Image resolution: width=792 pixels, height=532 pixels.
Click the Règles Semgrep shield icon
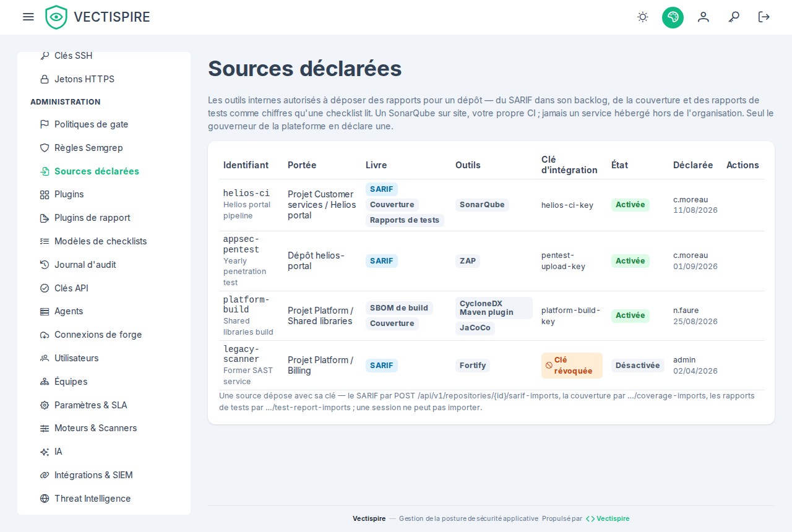pyautogui.click(x=45, y=148)
